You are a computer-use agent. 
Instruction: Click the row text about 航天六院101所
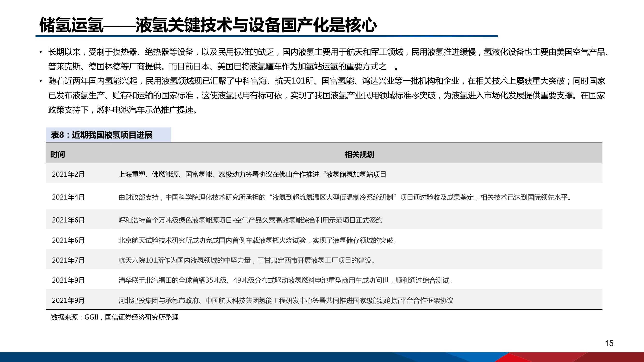point(247,260)
